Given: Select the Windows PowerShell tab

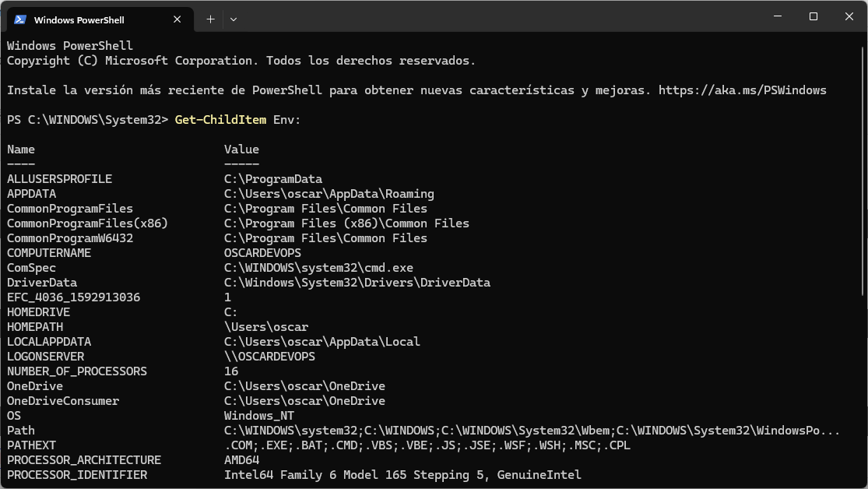Looking at the screenshot, I should pyautogui.click(x=100, y=19).
